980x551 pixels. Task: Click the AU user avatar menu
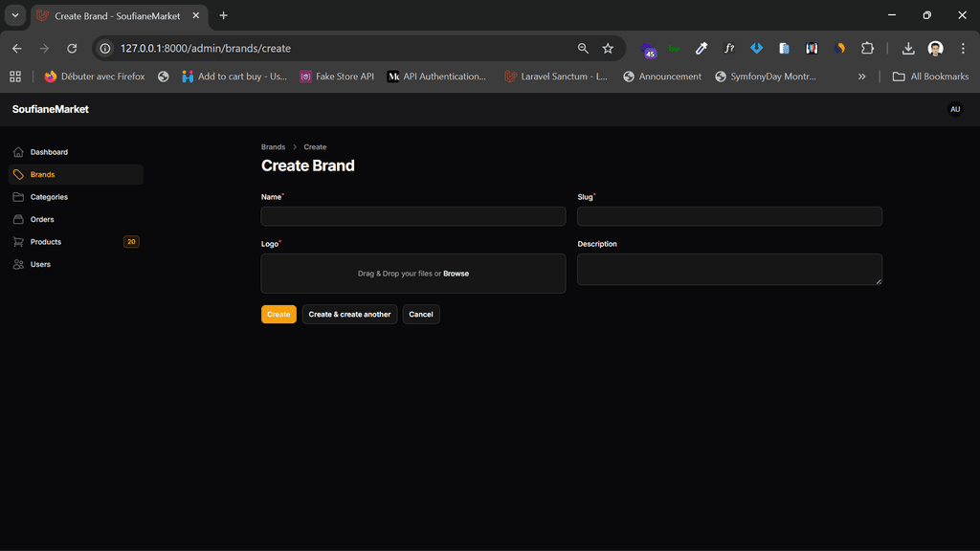954,109
